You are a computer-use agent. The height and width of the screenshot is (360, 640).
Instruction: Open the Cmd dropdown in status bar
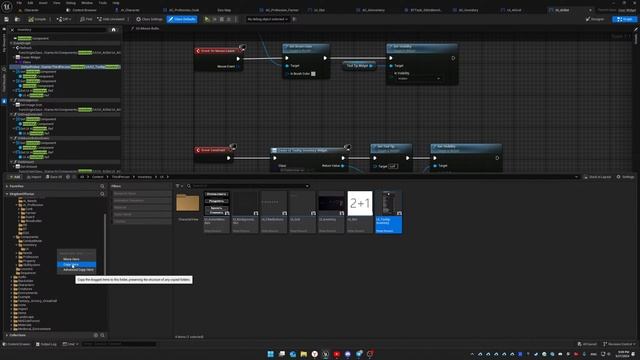point(70,344)
